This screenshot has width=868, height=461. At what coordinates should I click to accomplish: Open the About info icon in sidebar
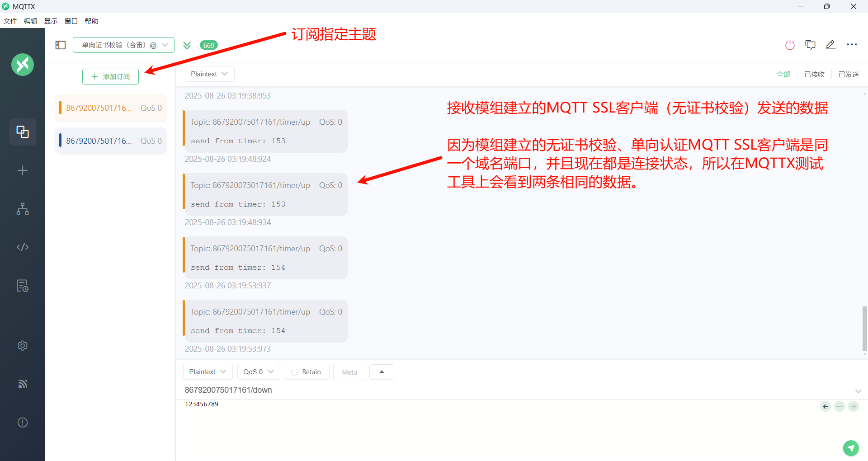[x=23, y=423]
